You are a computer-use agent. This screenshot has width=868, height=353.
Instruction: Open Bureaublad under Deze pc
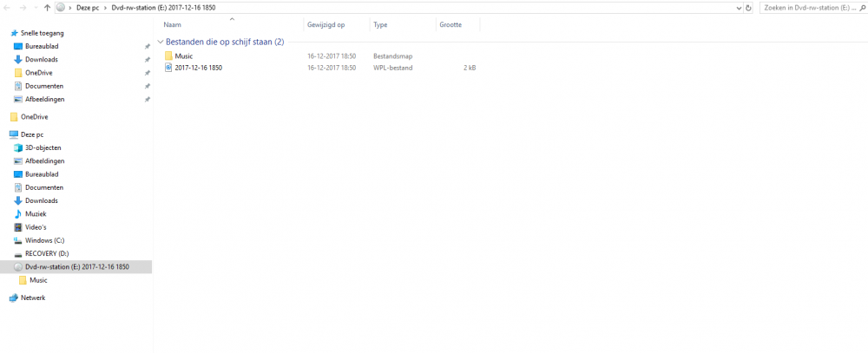click(x=42, y=174)
